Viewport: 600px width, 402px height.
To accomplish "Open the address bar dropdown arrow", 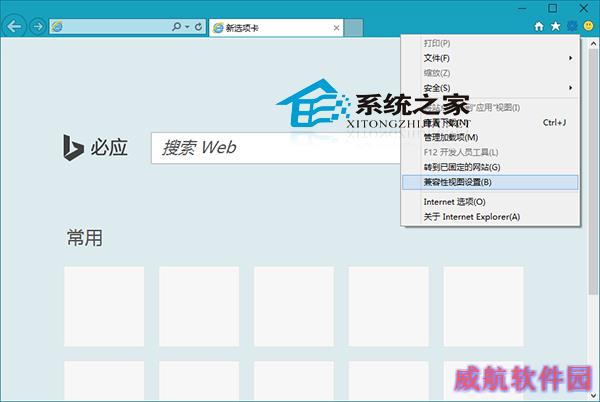I will tap(187, 27).
